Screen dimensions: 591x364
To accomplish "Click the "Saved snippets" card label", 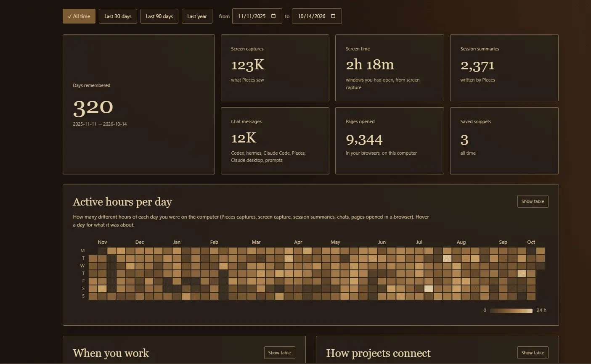I will pyautogui.click(x=476, y=121).
